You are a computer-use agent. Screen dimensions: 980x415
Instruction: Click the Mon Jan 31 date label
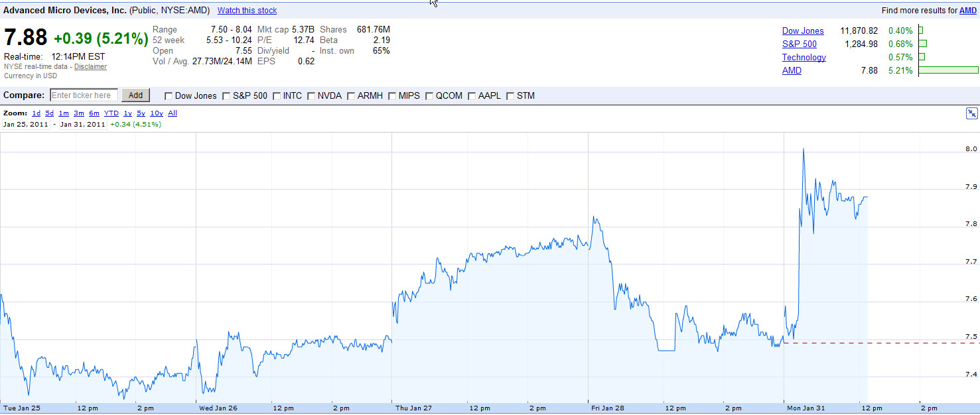(x=805, y=408)
